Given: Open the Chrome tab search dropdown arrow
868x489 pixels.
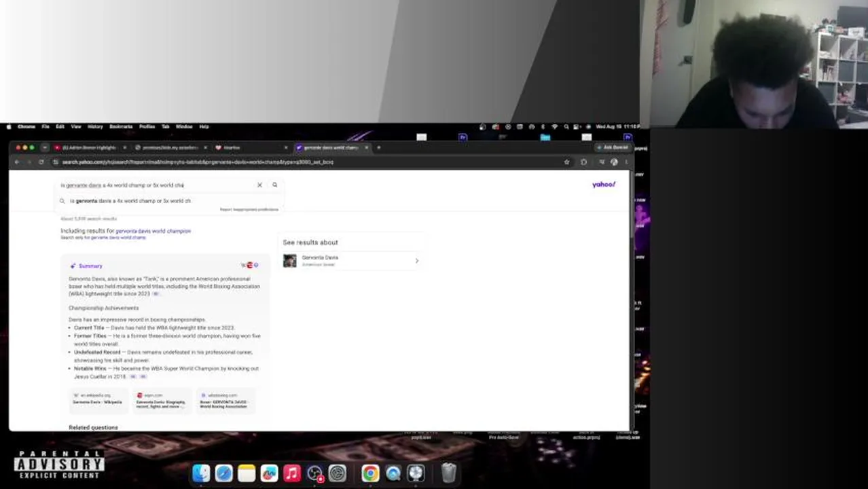Looking at the screenshot, I should point(44,147).
